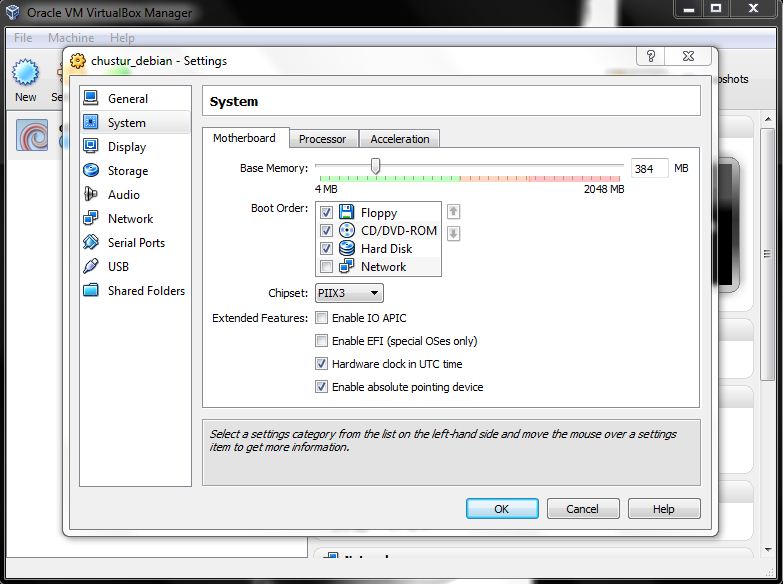Open the Chipset PIIX3 dropdown

[x=349, y=293]
